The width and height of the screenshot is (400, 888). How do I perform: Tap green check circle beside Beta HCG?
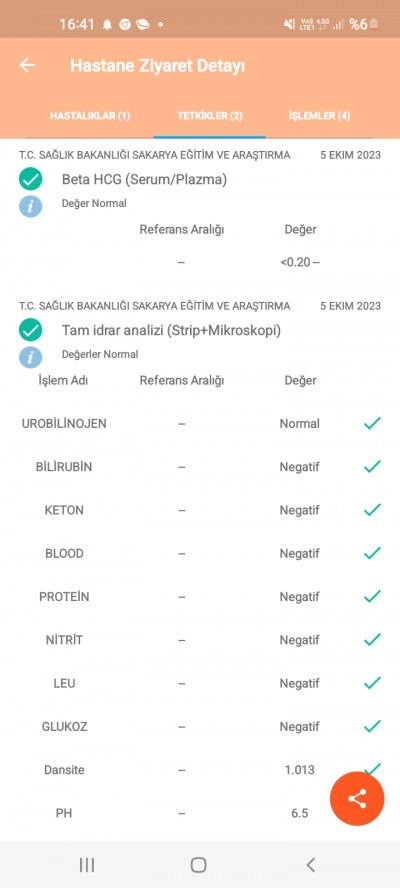click(31, 180)
